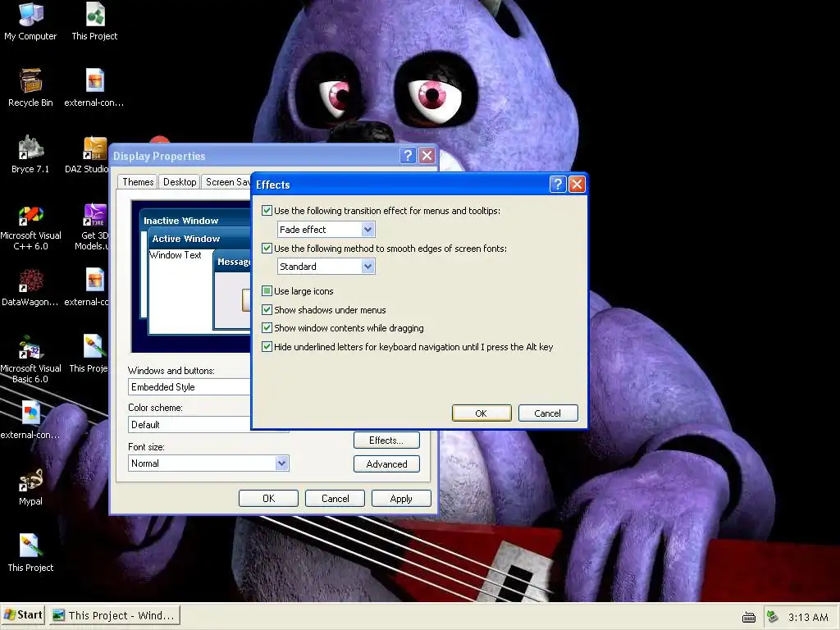Click the 3:13 AM taskbar clock

(808, 617)
